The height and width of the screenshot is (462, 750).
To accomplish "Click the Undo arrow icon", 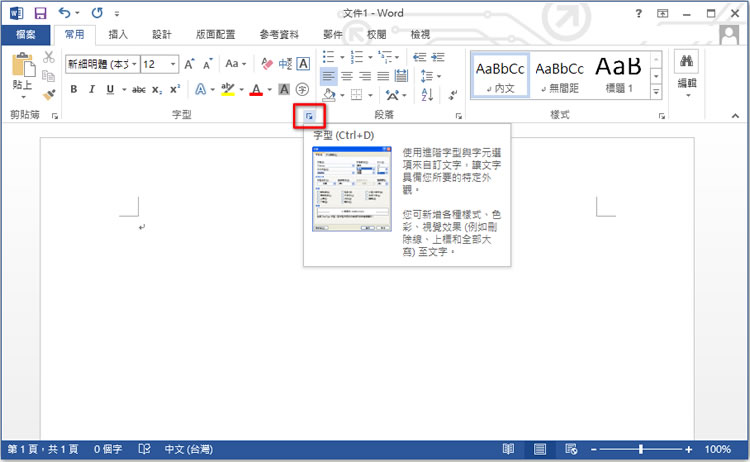I will click(65, 13).
